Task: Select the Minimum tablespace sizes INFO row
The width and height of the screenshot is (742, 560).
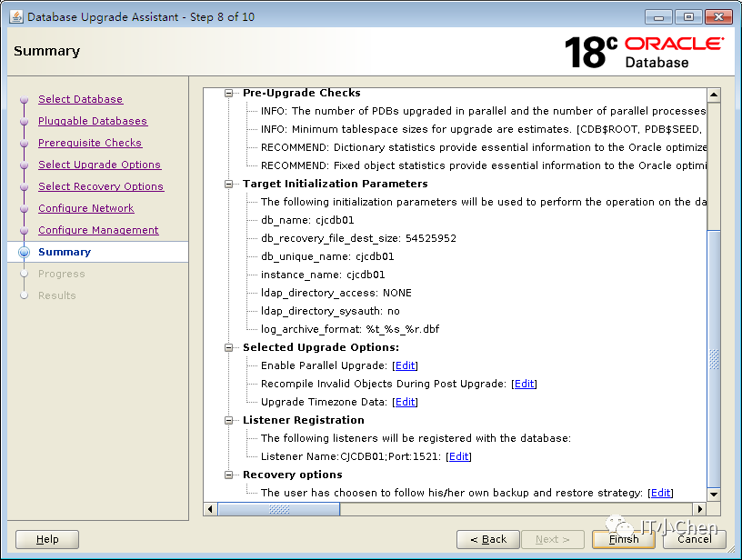Action: 484,129
